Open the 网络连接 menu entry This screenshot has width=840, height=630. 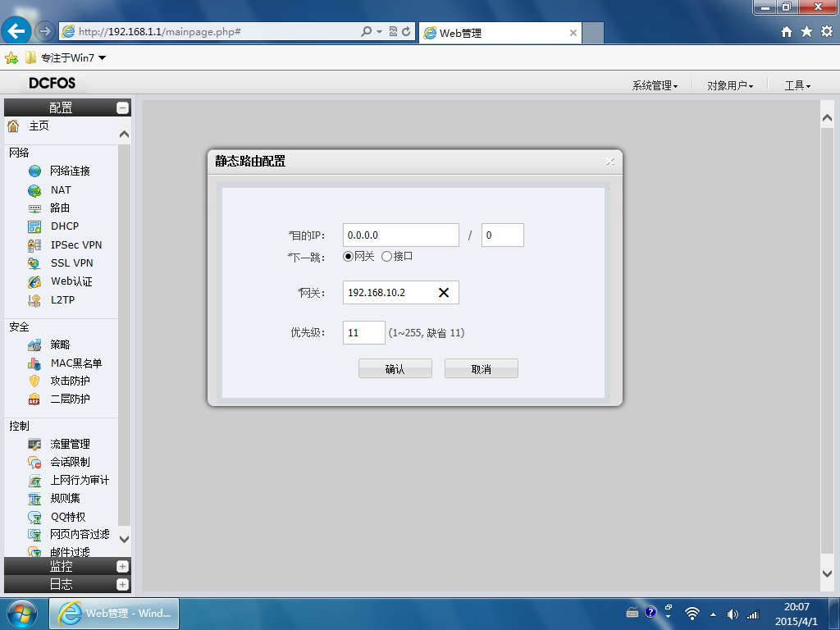71,171
